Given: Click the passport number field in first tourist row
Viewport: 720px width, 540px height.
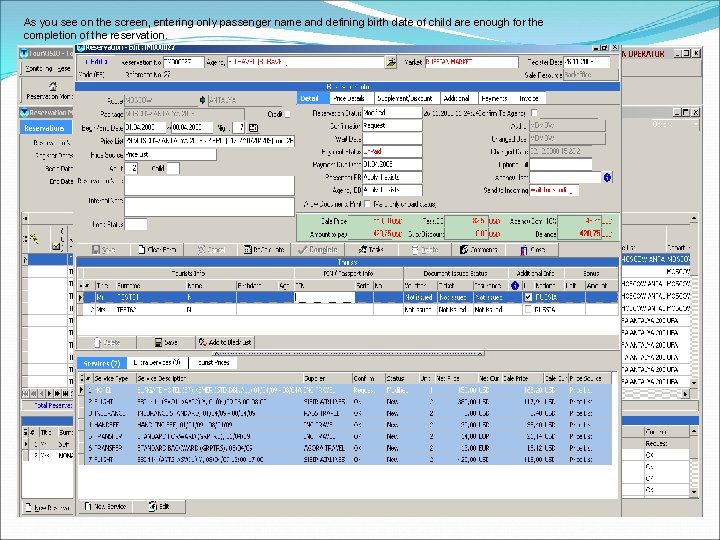Looking at the screenshot, I should (325, 298).
